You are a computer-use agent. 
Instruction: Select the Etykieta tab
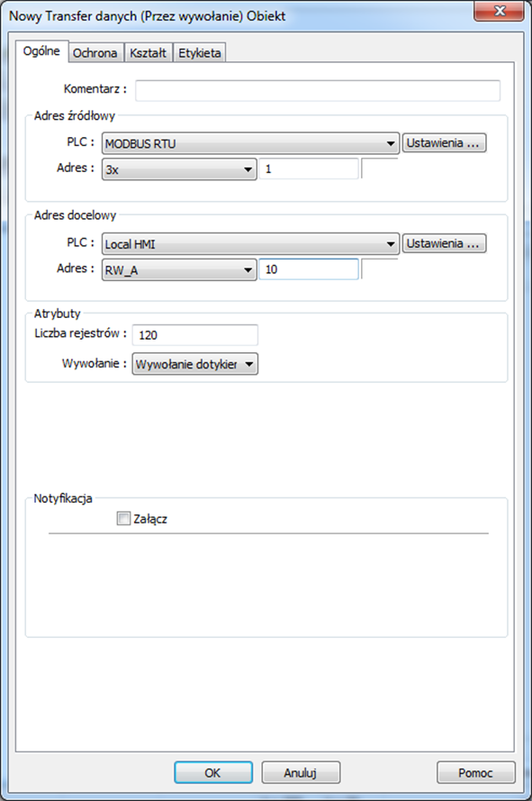point(200,52)
